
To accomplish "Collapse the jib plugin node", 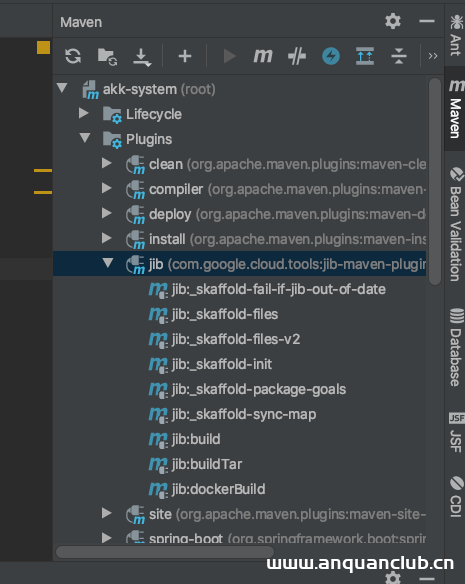I will point(108,263).
